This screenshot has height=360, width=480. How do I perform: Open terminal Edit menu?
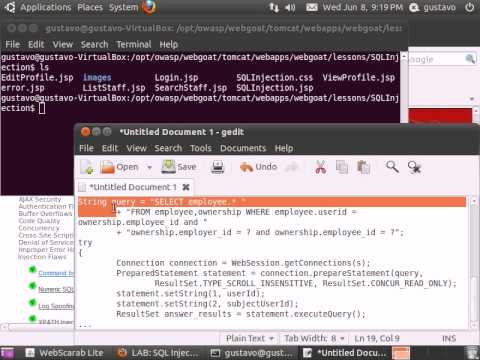point(36,44)
